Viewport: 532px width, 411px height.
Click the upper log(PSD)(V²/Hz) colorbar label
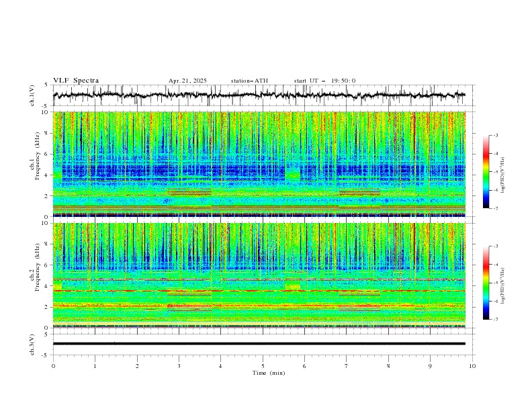coord(502,175)
